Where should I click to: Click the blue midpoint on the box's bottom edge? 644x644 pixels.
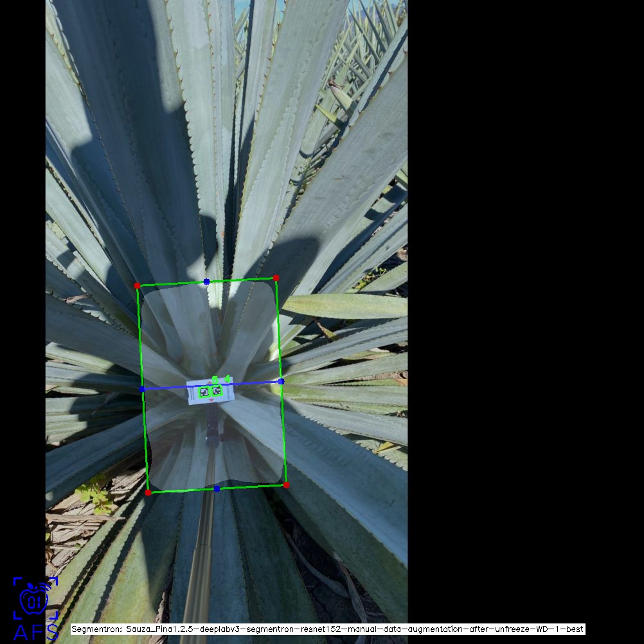(217, 488)
